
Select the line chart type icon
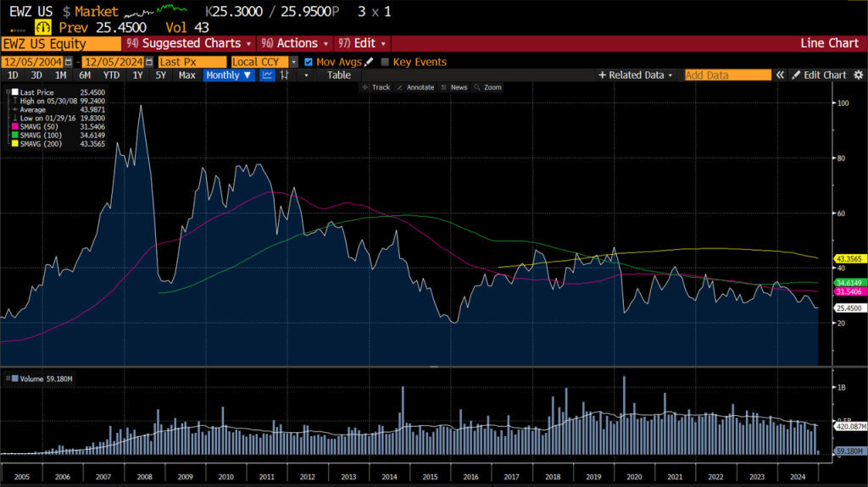(267, 75)
